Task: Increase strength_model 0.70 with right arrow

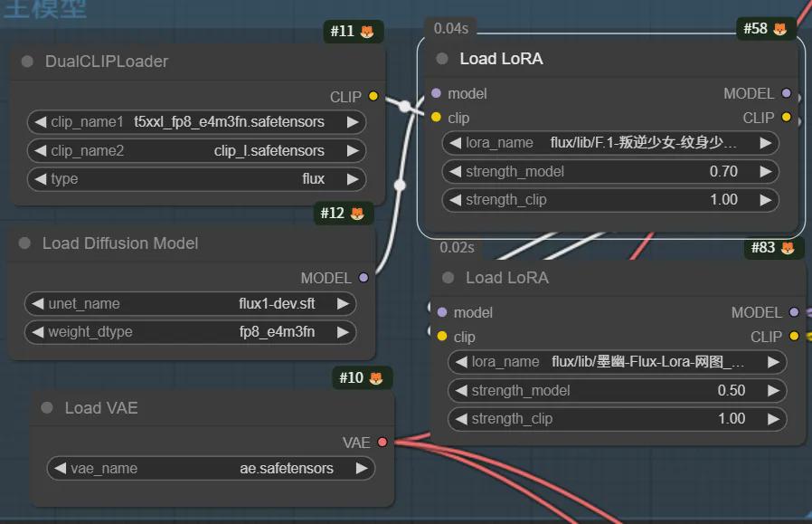Action: click(x=765, y=171)
